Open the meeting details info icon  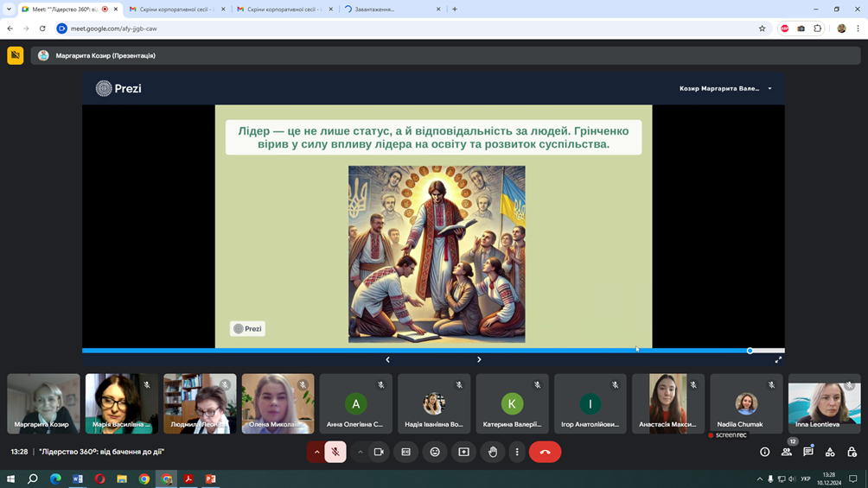[764, 452]
